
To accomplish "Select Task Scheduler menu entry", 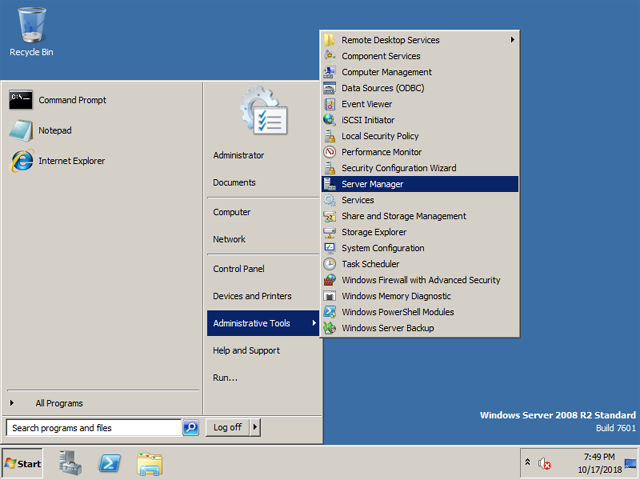I will tap(420, 264).
